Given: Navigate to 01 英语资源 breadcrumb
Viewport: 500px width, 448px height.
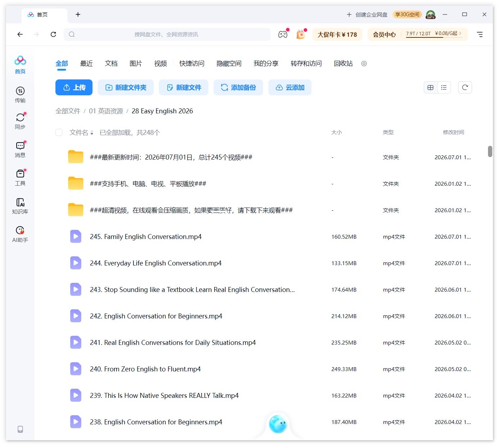Looking at the screenshot, I should (x=106, y=111).
